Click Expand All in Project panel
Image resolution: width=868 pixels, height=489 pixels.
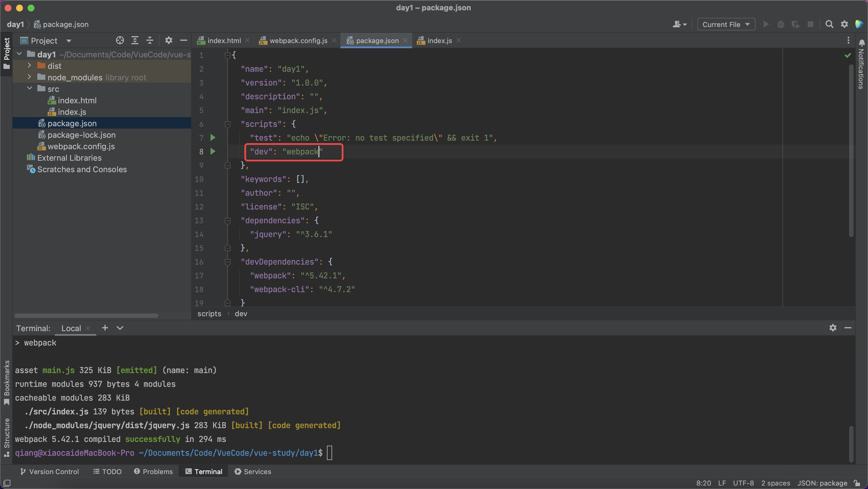[135, 41]
